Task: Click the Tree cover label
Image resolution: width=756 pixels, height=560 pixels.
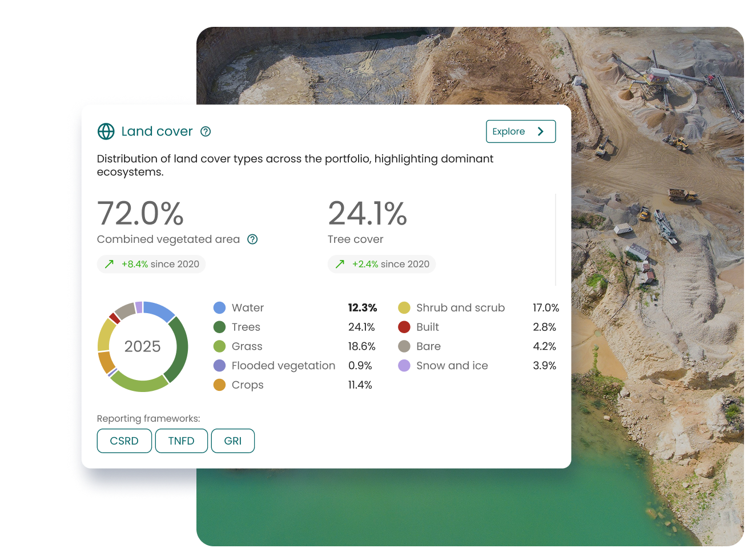Action: click(x=355, y=239)
